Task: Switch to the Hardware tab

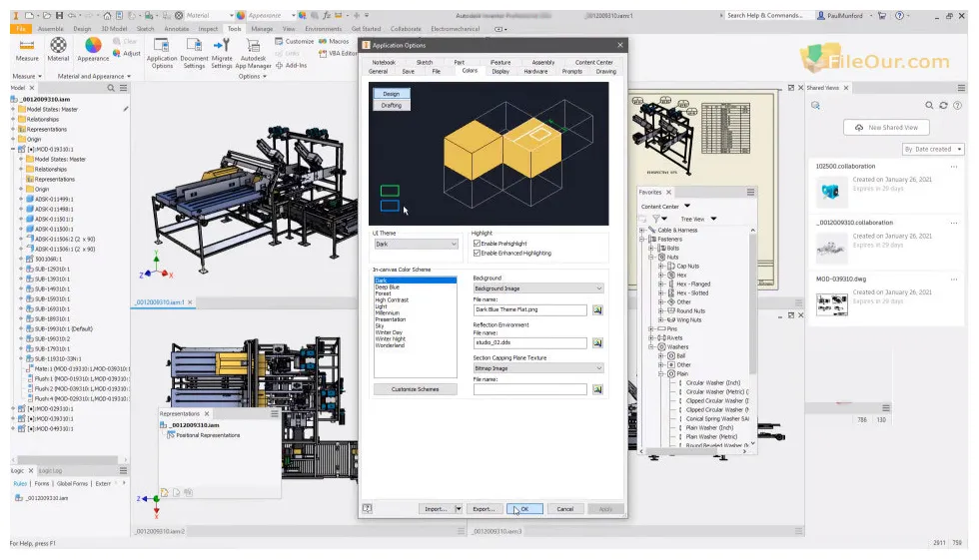Action: tap(535, 72)
